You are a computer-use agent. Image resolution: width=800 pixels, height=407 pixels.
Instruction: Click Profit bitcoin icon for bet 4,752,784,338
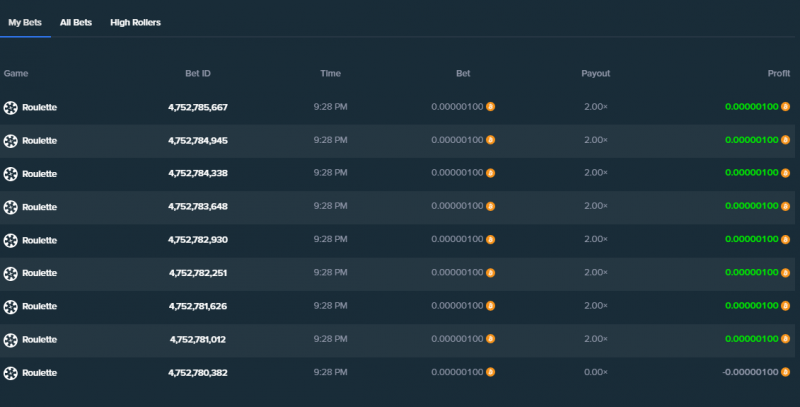(786, 173)
